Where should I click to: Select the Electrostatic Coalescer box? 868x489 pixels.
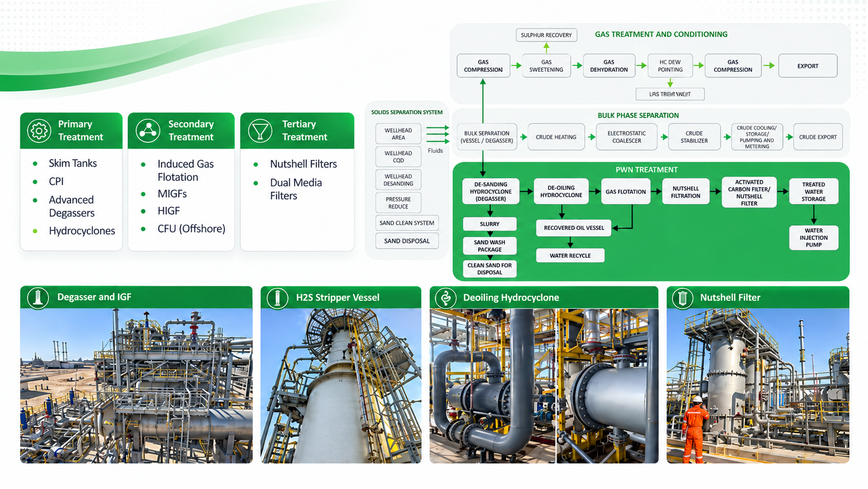(627, 137)
